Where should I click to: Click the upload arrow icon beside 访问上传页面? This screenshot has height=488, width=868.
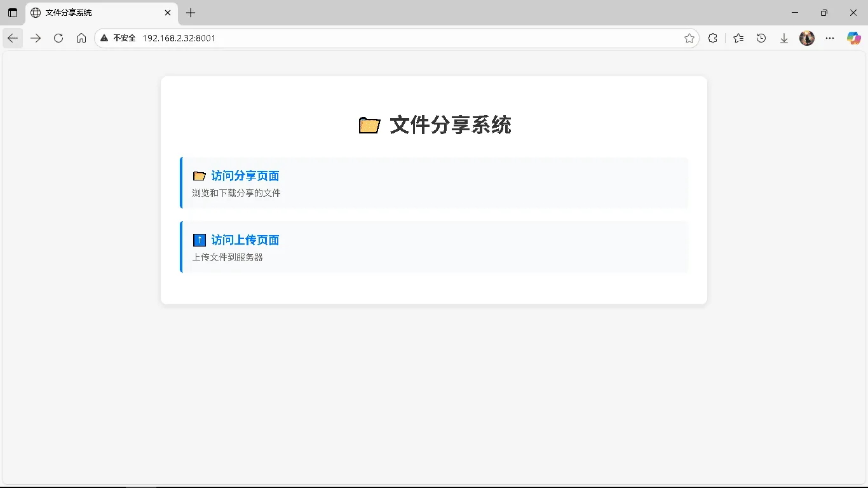(x=199, y=240)
